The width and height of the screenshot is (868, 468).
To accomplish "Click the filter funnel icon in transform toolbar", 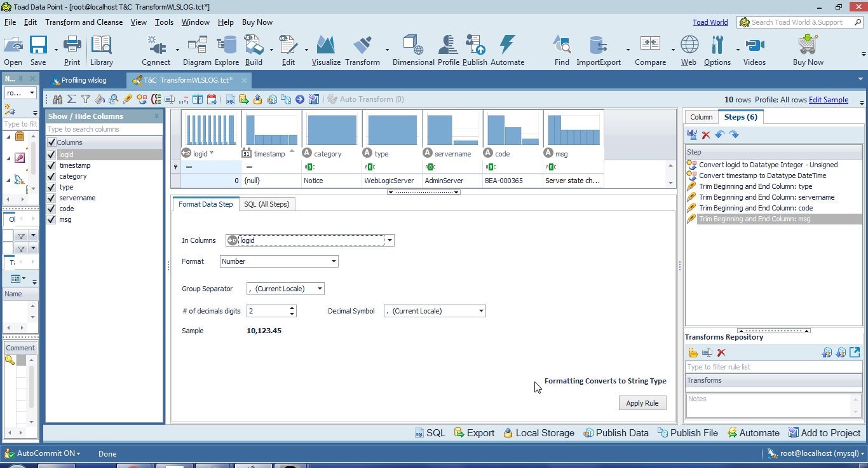I will 86,99.
